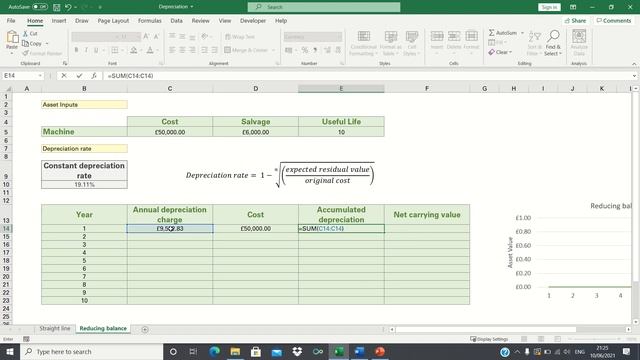
Task: Click the Select All corner triangle
Action: [x=8, y=89]
